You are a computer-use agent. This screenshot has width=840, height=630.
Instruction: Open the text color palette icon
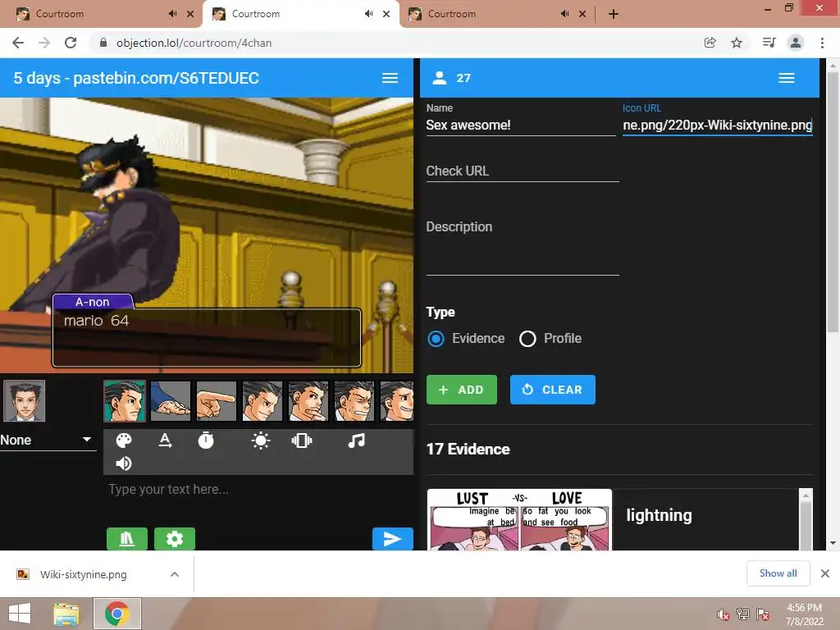(x=124, y=441)
